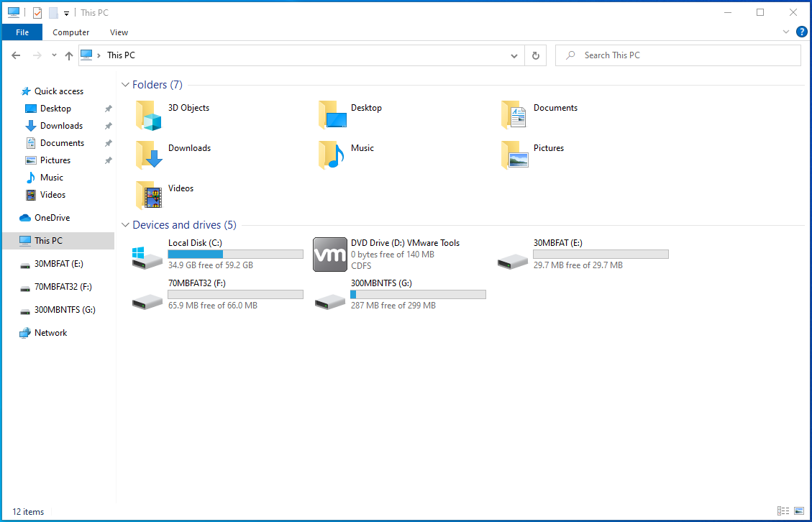Open the 3D Objects folder icon
The width and height of the screenshot is (812, 522).
[149, 115]
